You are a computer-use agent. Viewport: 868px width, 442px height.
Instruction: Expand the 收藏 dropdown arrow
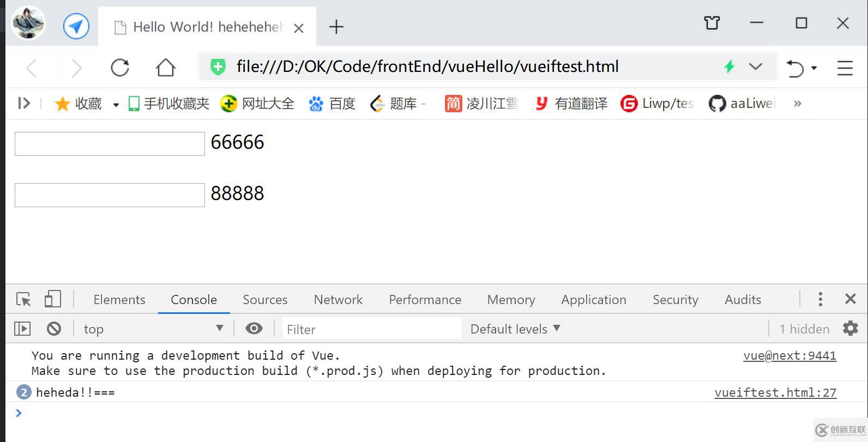116,105
